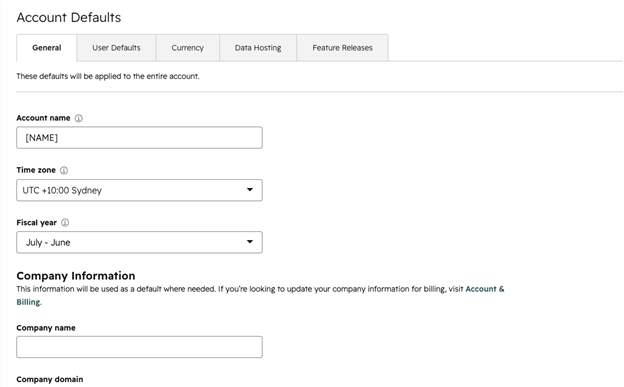Open the Fiscal year dropdown
The image size is (624, 387).
tap(139, 242)
